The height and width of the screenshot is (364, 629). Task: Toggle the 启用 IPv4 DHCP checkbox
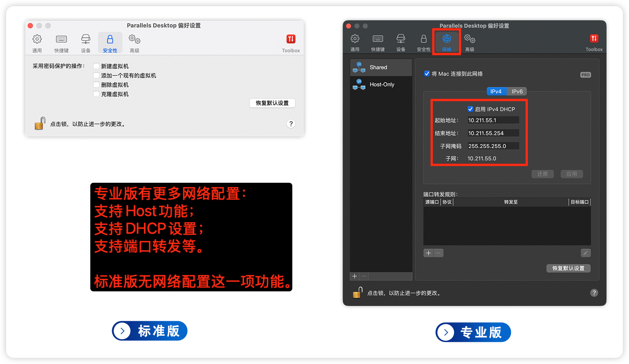click(470, 109)
